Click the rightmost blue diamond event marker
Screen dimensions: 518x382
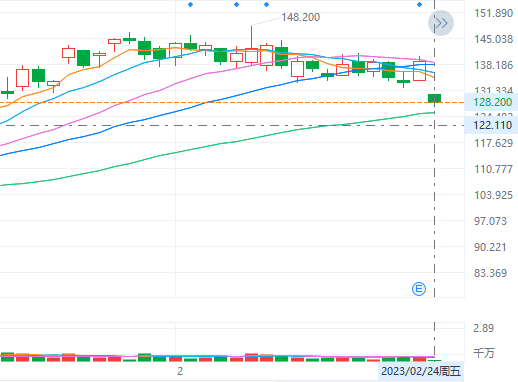click(419, 4)
